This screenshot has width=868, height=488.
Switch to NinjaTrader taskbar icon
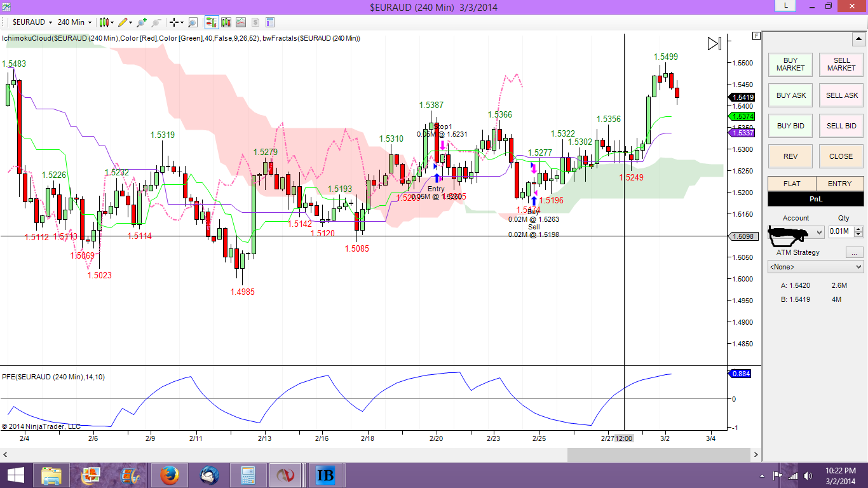[287, 475]
